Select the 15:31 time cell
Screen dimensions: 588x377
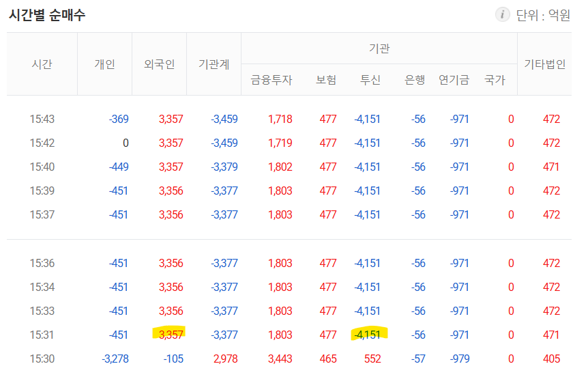coord(42,335)
